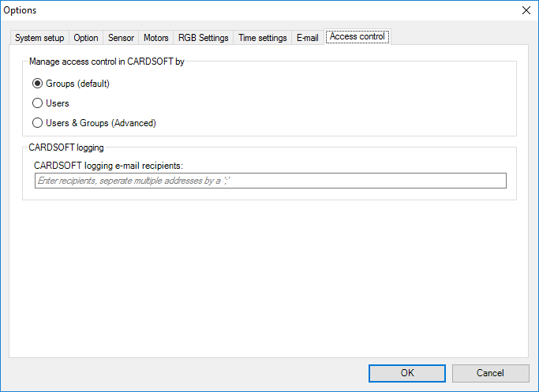This screenshot has height=392, width=539.
Task: Click the 'CARDSOFT logging' group heading
Action: (x=66, y=147)
